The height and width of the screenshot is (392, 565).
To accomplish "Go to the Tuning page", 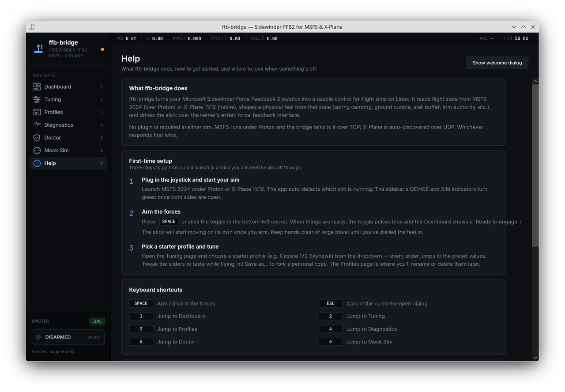I will [x=68, y=100].
